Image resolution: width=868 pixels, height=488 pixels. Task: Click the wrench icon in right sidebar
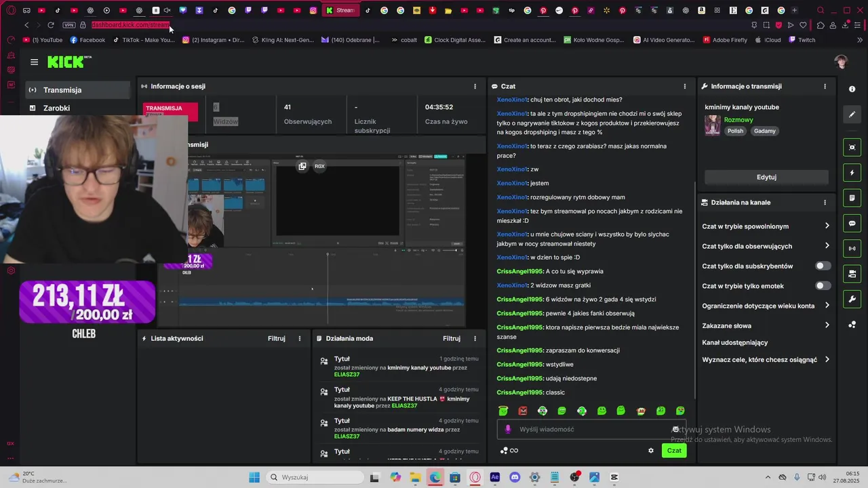(x=852, y=299)
